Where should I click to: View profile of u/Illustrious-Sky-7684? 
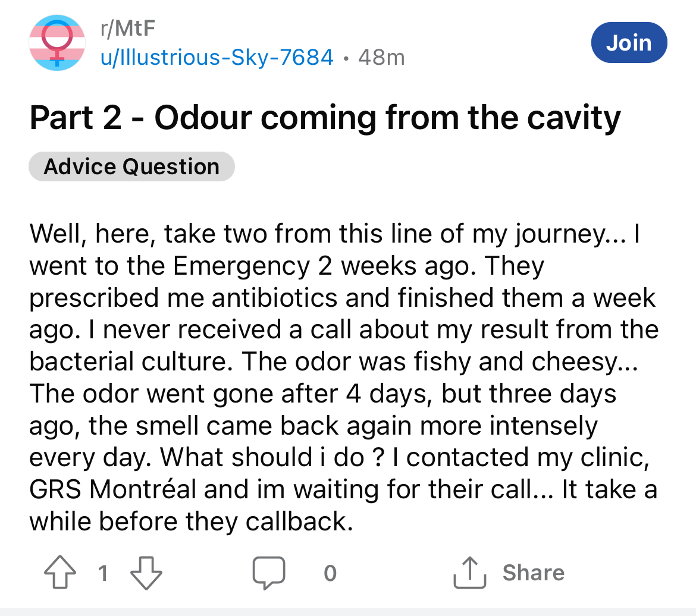(217, 57)
